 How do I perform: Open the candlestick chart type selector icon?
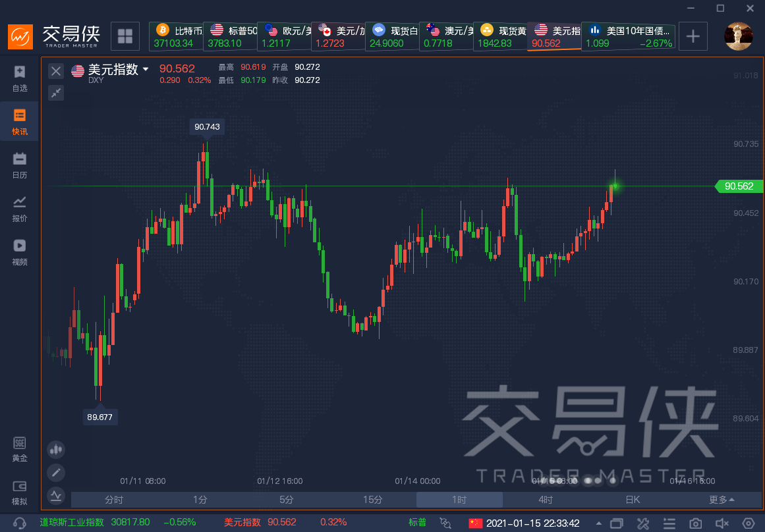click(x=56, y=450)
